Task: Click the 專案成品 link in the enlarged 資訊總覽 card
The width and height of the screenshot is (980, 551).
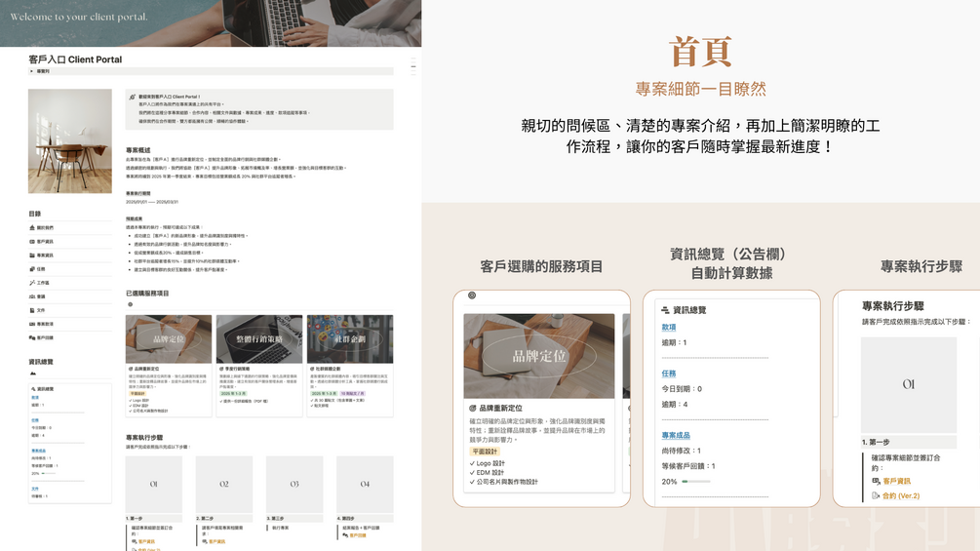Action: coord(676,435)
